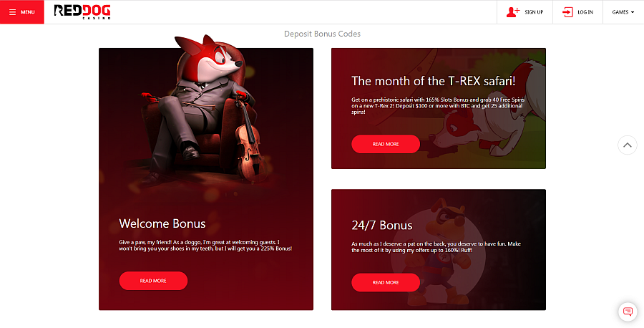Click the log in arrow icon
Image resolution: width=644 pixels, height=328 pixels.
point(567,12)
